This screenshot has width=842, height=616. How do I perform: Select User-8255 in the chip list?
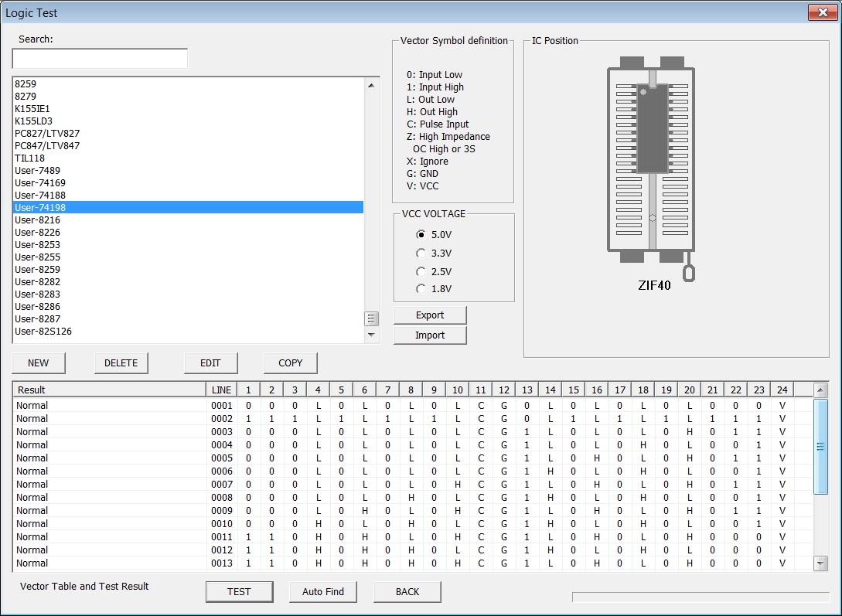pos(188,257)
